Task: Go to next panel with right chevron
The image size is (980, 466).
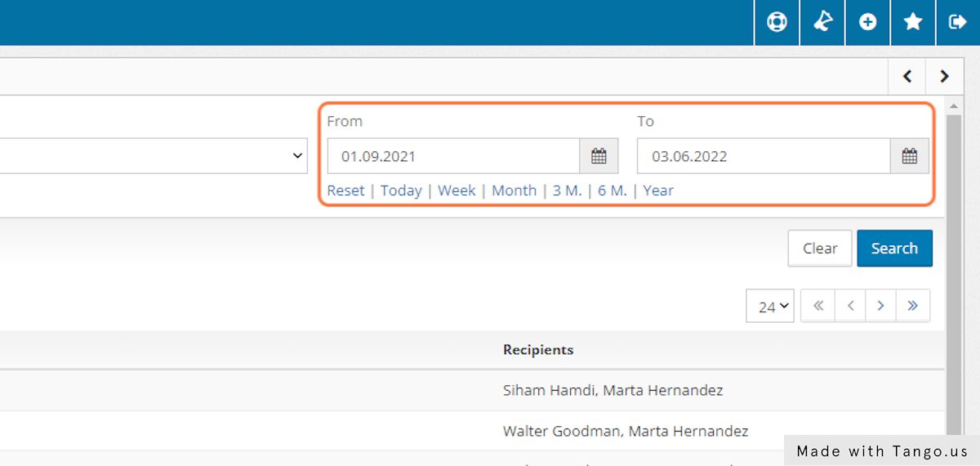Action: pyautogui.click(x=944, y=77)
